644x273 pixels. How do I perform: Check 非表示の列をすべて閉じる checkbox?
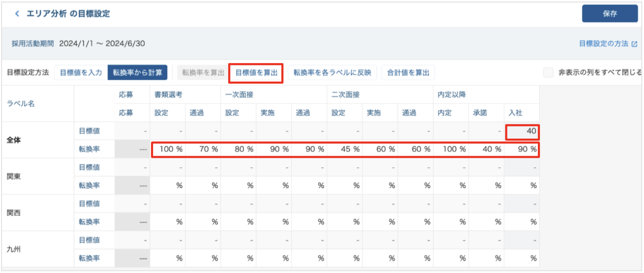click(548, 72)
